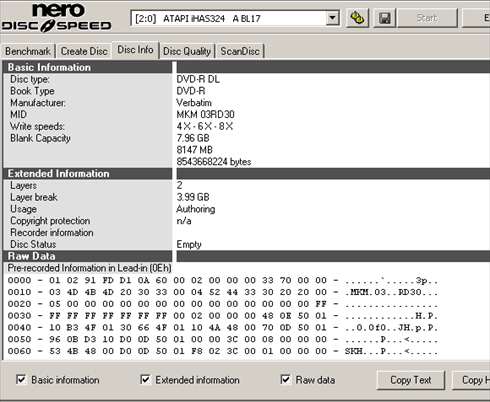Screen dimensions: 490x402
Task: Open the Create Disc tab
Action: (84, 51)
